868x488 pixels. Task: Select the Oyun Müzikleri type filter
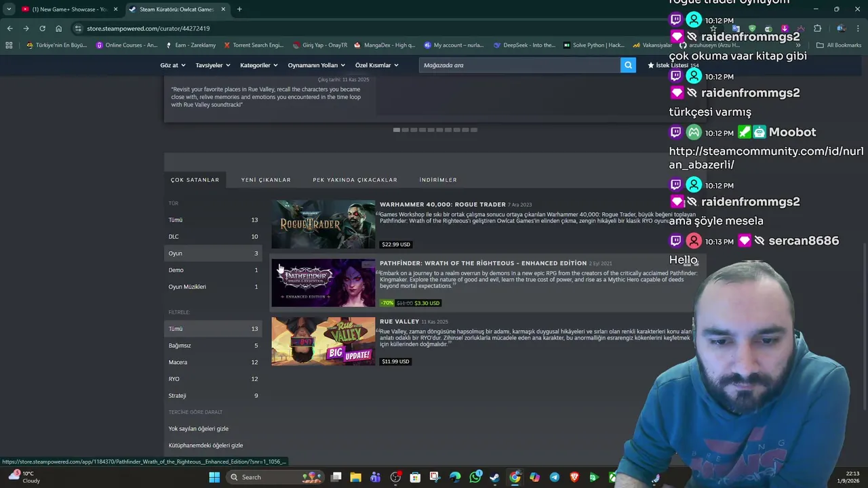[213, 287]
